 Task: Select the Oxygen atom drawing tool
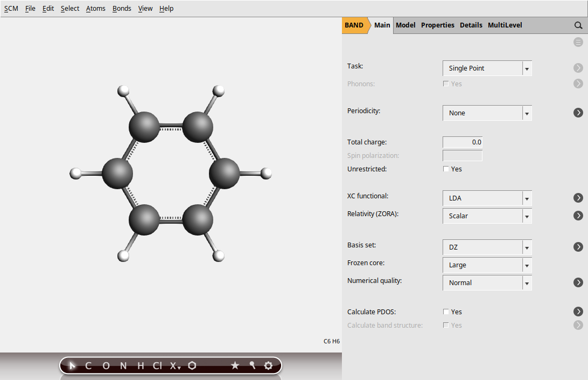click(x=106, y=365)
